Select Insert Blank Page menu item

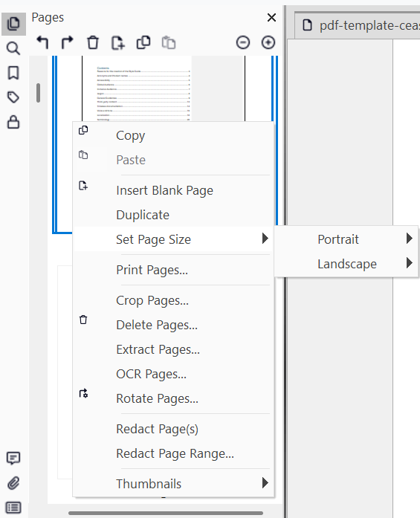coord(173,190)
